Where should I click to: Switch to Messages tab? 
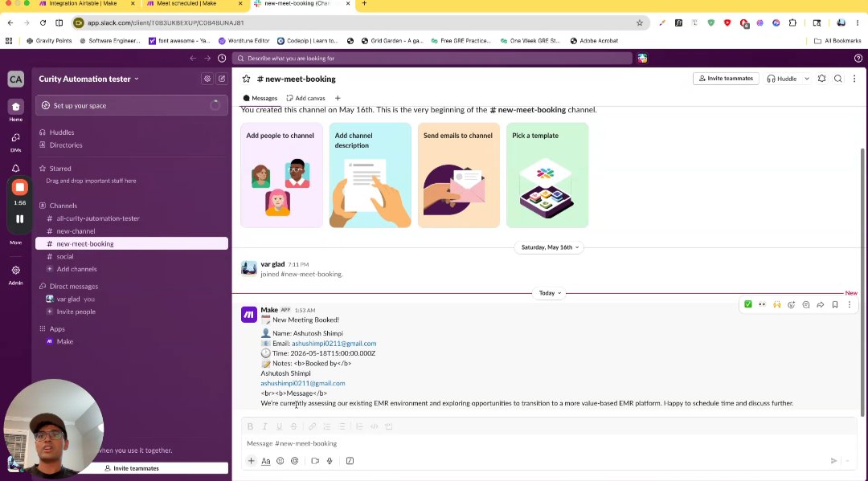tap(260, 98)
